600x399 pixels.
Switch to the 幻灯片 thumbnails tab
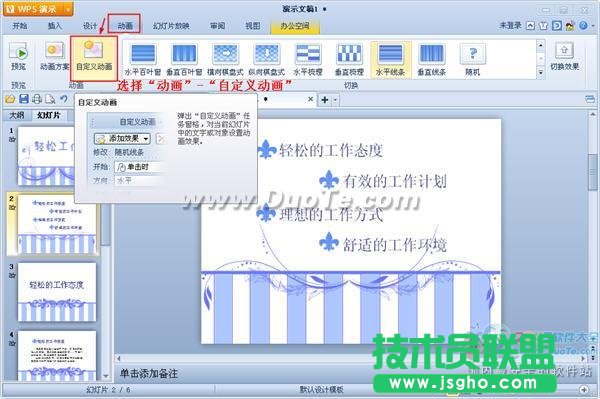(x=49, y=115)
